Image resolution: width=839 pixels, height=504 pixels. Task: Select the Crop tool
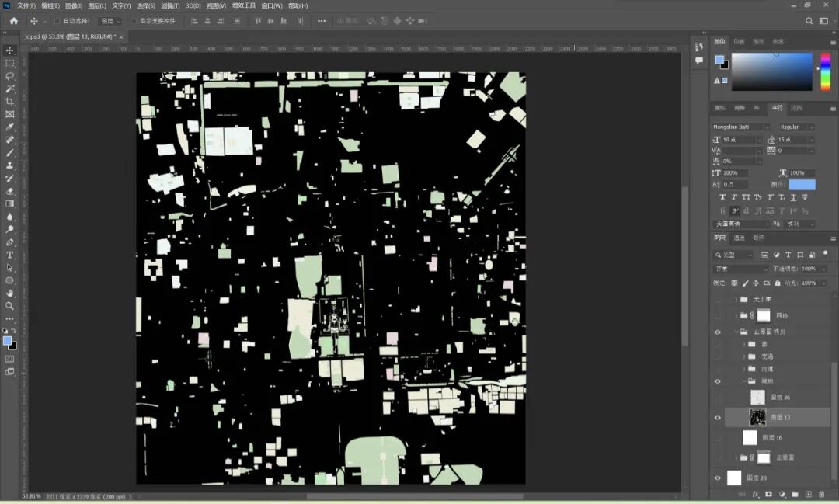pyautogui.click(x=9, y=102)
